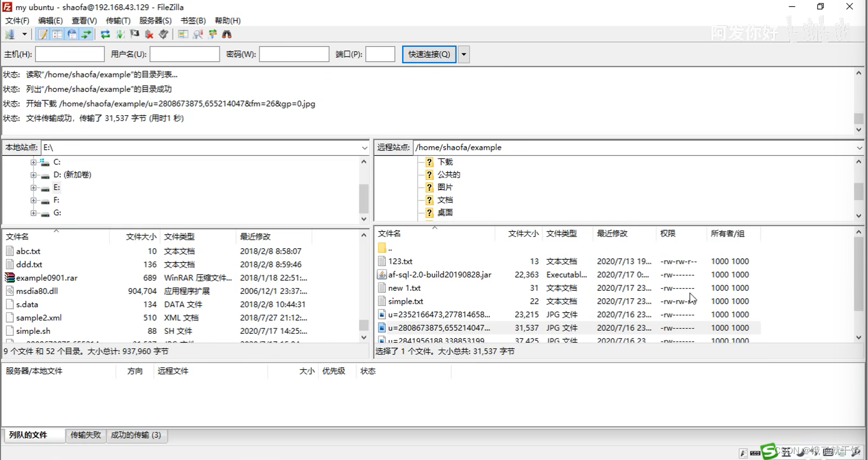This screenshot has height=460, width=868.
Task: Open the 本地站点 path dropdown
Action: (364, 148)
